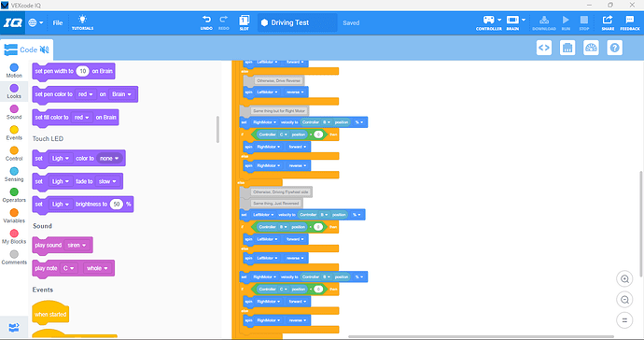Open the File menu
Image resolution: width=644 pixels, height=340 pixels.
pos(58,22)
